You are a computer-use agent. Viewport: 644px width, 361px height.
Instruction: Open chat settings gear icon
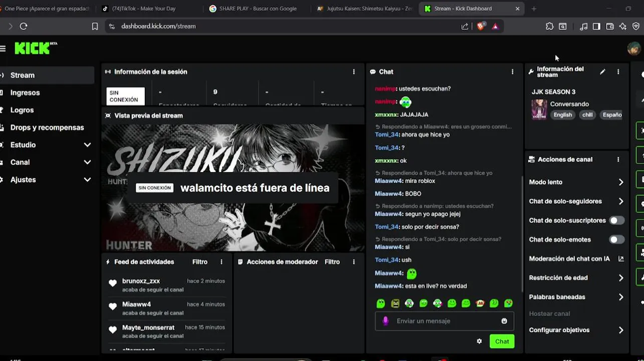(479, 341)
